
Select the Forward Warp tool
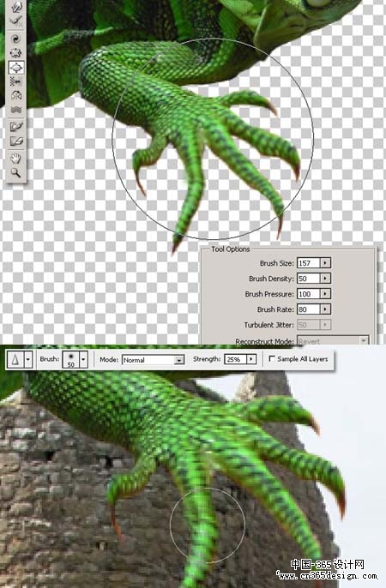16,6
